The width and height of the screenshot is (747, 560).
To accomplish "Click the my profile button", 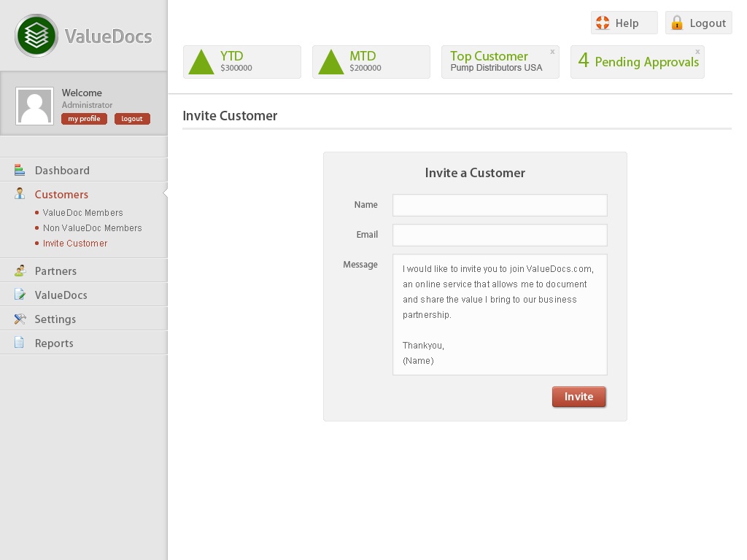I will (84, 119).
